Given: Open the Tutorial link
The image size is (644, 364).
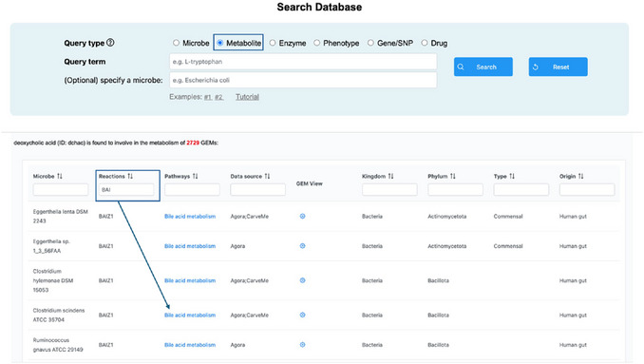Looking at the screenshot, I should (247, 97).
